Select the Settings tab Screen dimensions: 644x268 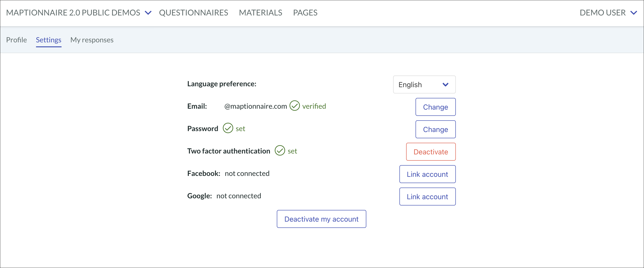(x=49, y=40)
